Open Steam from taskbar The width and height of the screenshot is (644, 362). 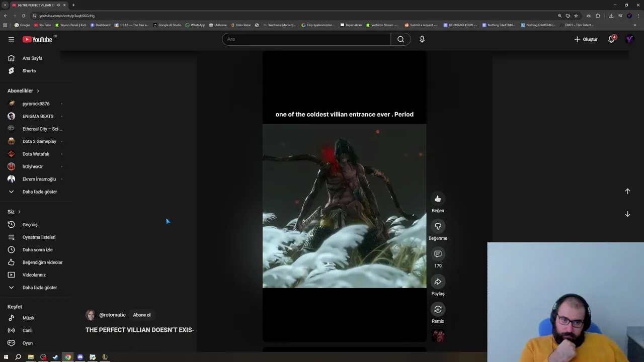tap(55, 357)
